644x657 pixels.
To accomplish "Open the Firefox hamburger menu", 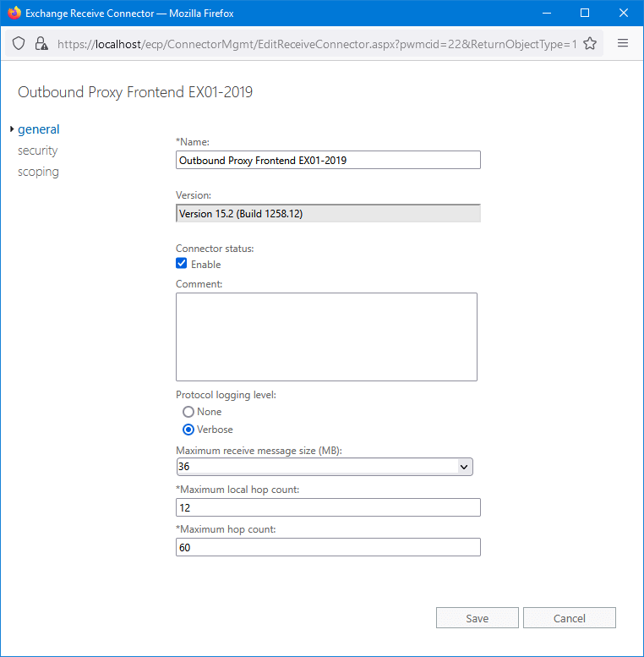I will (623, 44).
